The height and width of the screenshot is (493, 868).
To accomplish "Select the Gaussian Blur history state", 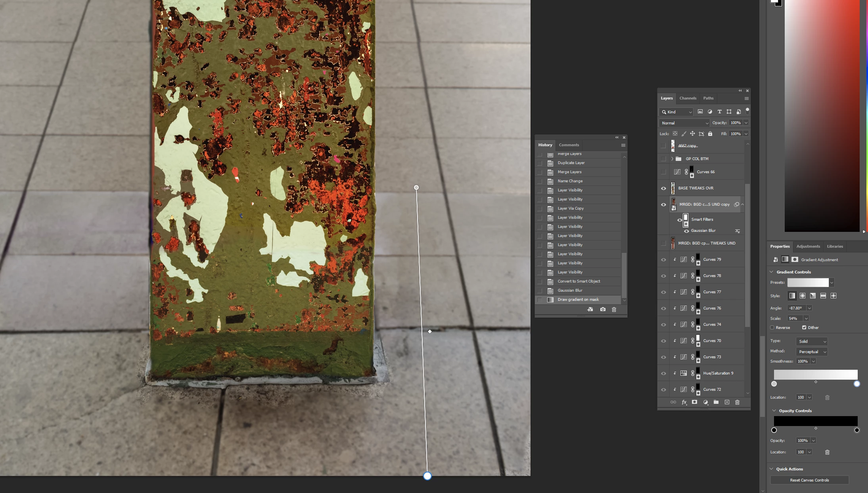I will (x=570, y=290).
